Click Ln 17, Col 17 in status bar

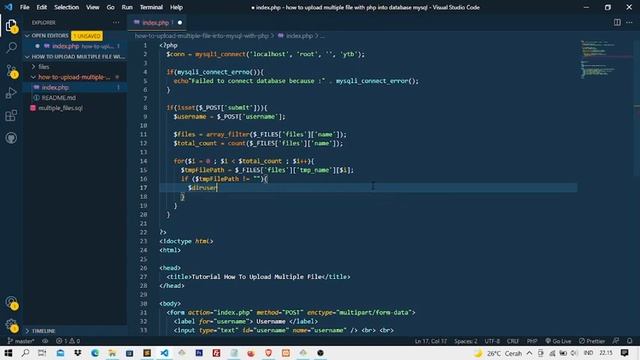coord(431,341)
